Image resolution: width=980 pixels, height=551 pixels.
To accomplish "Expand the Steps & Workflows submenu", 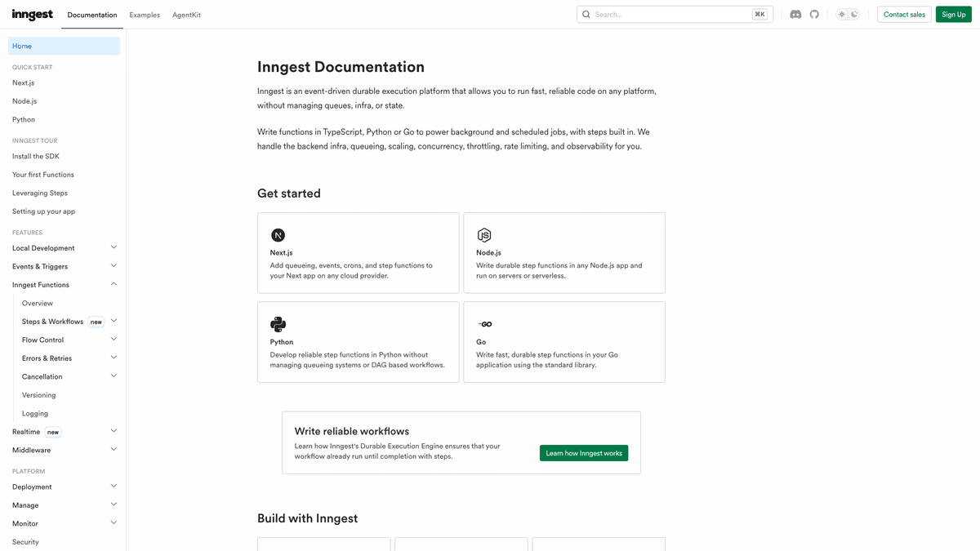I will click(x=114, y=321).
